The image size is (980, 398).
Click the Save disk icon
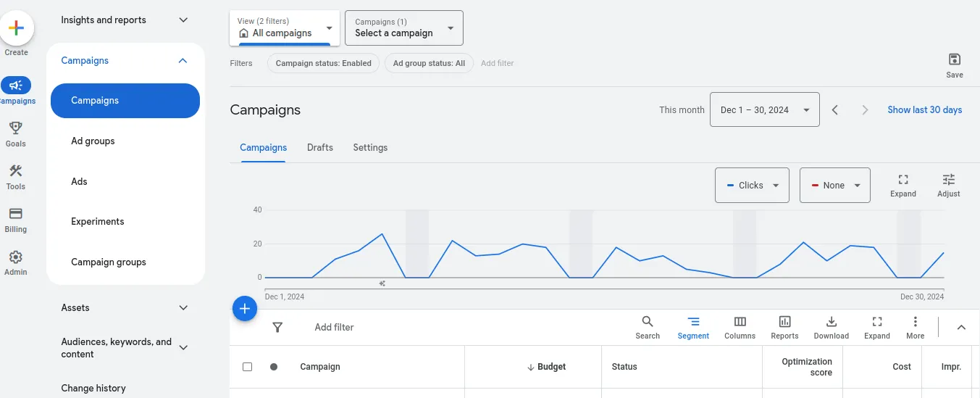click(955, 59)
